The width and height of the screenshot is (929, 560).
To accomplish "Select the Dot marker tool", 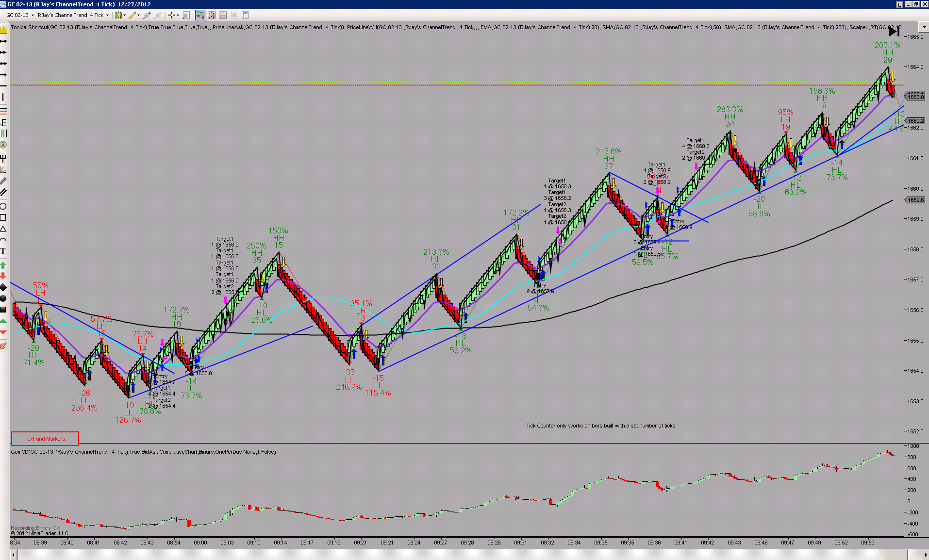I will click(x=3, y=298).
